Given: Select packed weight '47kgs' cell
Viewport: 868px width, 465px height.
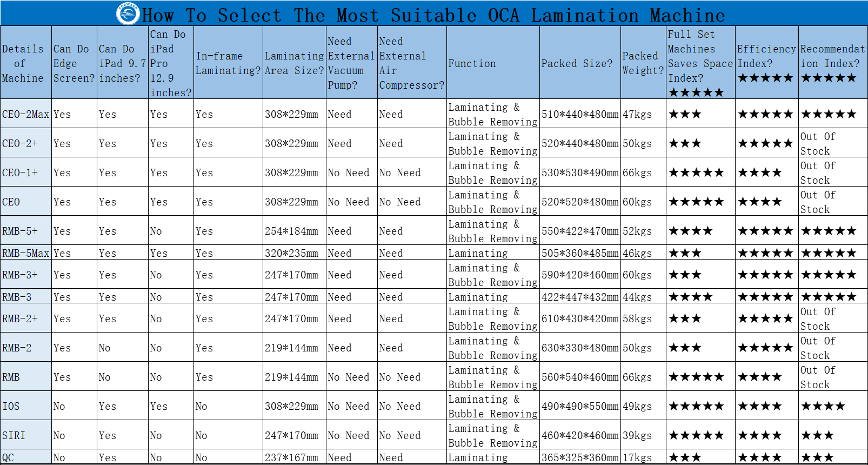Looking at the screenshot, I should pyautogui.click(x=643, y=114).
